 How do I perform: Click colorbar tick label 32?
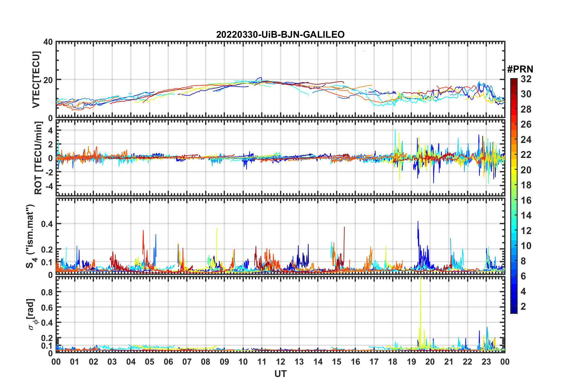[526, 79]
